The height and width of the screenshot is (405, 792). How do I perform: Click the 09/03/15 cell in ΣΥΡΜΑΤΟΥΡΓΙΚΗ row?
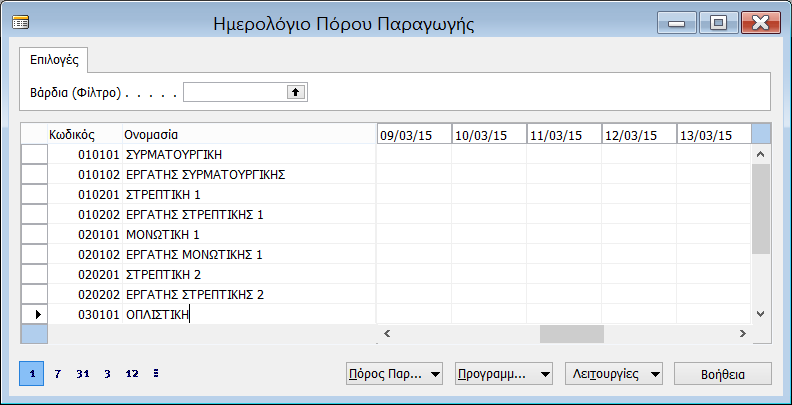click(x=414, y=154)
